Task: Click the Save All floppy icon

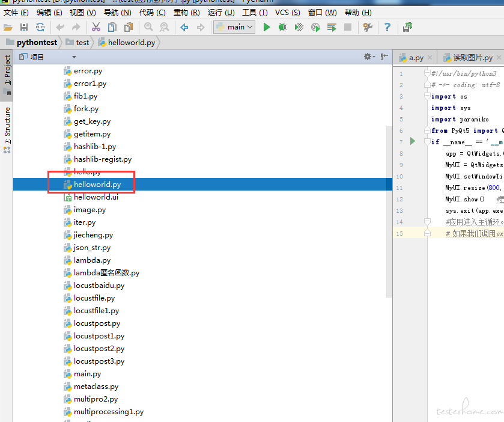Action: coord(24,27)
